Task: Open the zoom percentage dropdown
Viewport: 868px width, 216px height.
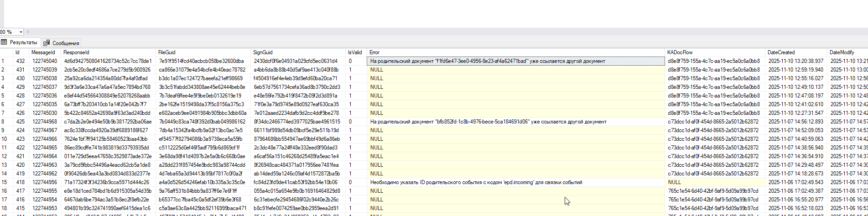Action: pos(21,32)
